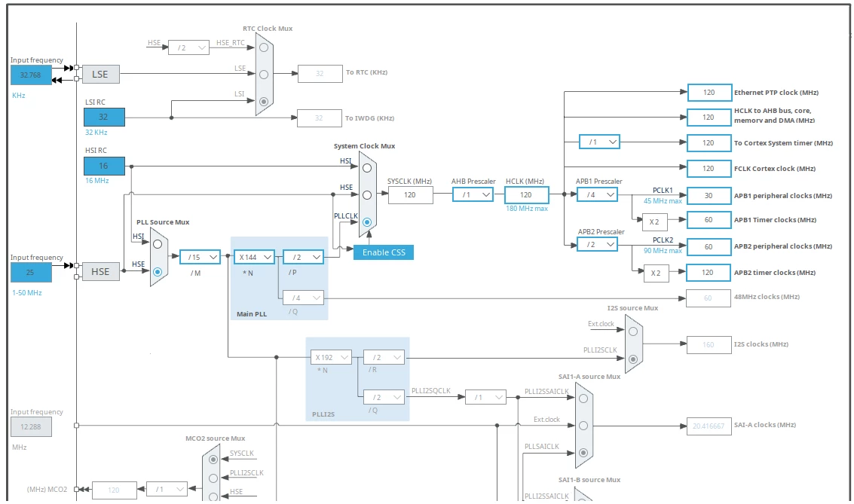Select PLLI2SSAICLK in SAI1-A source Mux

click(x=583, y=399)
